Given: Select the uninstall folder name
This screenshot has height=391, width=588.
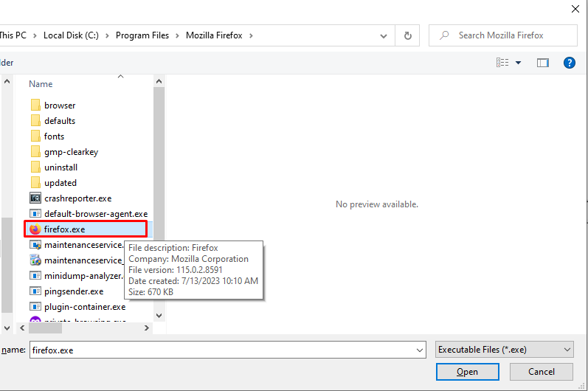Looking at the screenshot, I should (60, 167).
